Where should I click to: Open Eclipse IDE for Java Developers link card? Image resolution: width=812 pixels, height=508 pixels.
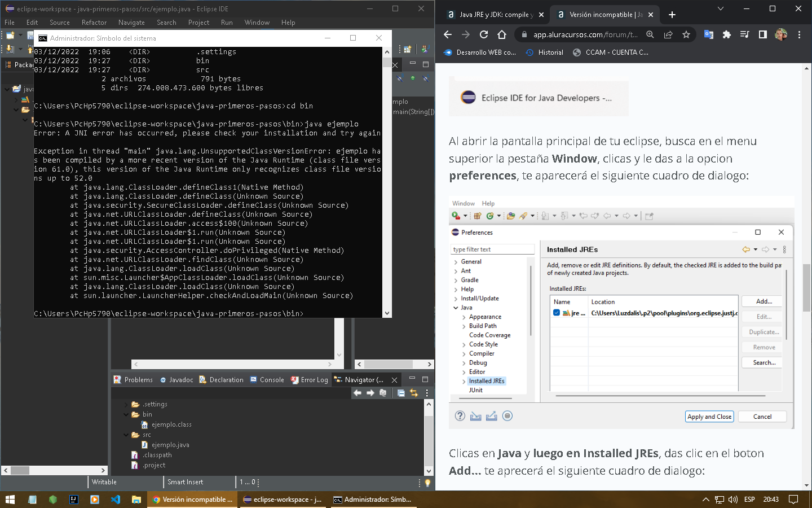point(539,98)
